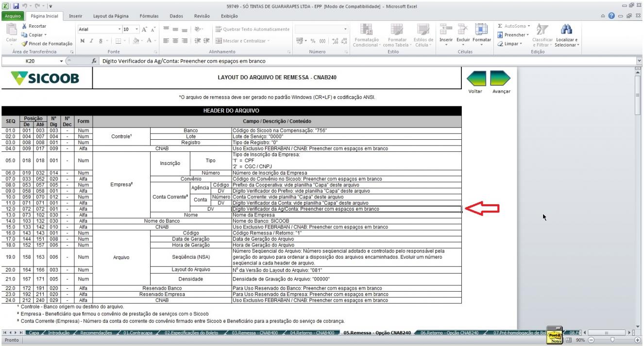Image resolution: width=644 pixels, height=346 pixels.
Task: Switch to 04.Retorno - CNAB400 sheet tab
Action: click(312, 333)
